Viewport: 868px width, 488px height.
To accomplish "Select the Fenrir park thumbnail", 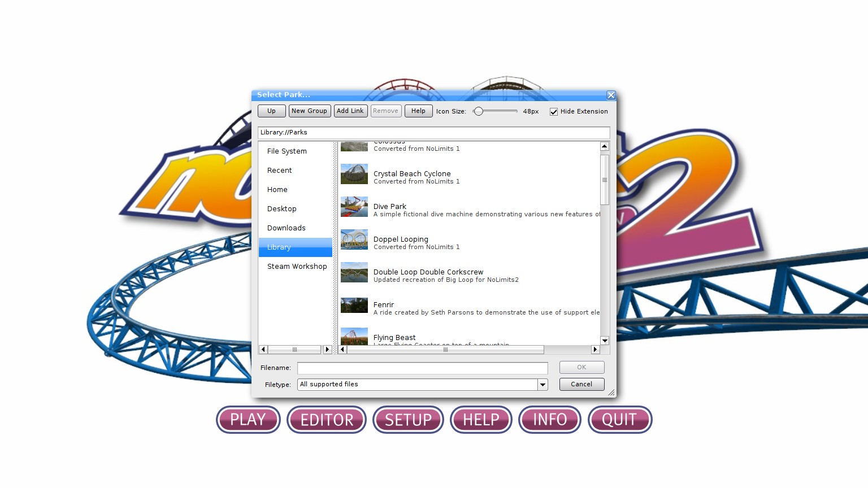I will tap(354, 305).
